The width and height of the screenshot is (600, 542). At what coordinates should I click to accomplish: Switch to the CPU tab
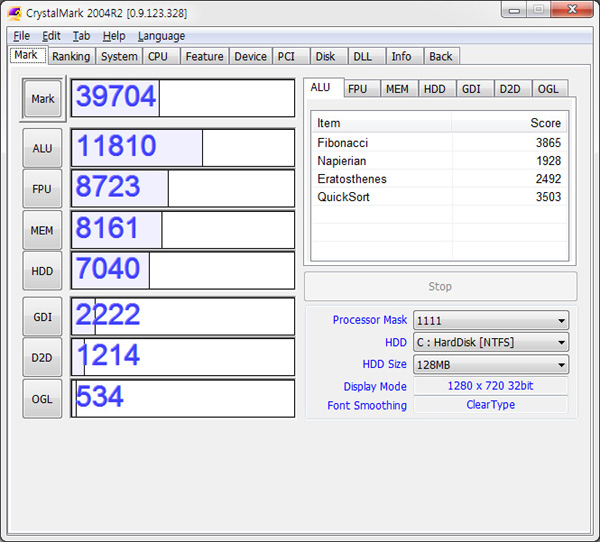pyautogui.click(x=161, y=56)
